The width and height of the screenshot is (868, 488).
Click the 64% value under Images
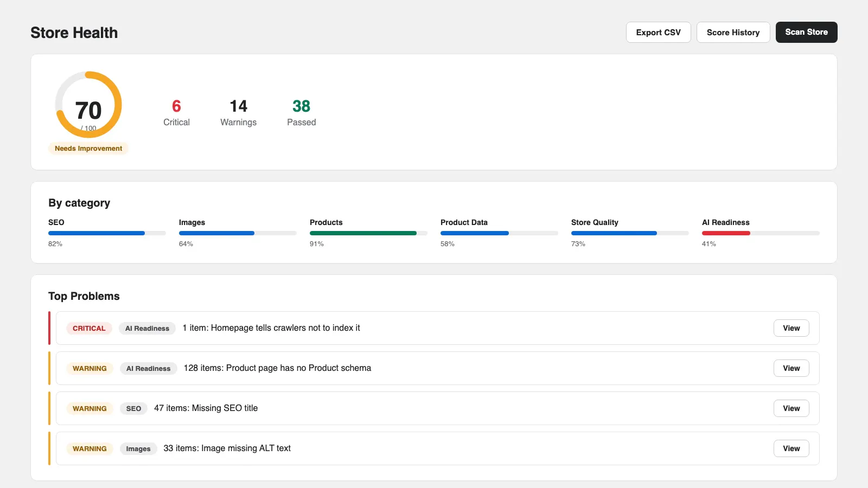click(x=186, y=244)
